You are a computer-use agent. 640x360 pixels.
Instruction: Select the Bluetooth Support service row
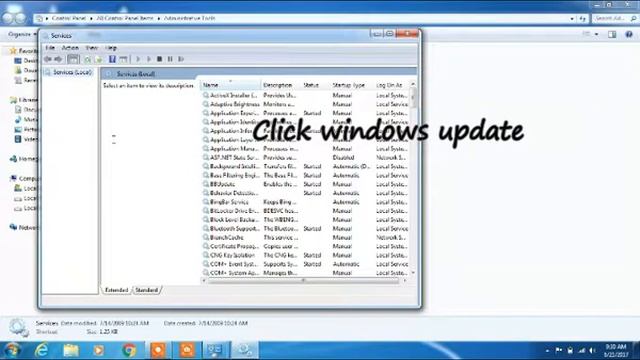pos(305,229)
